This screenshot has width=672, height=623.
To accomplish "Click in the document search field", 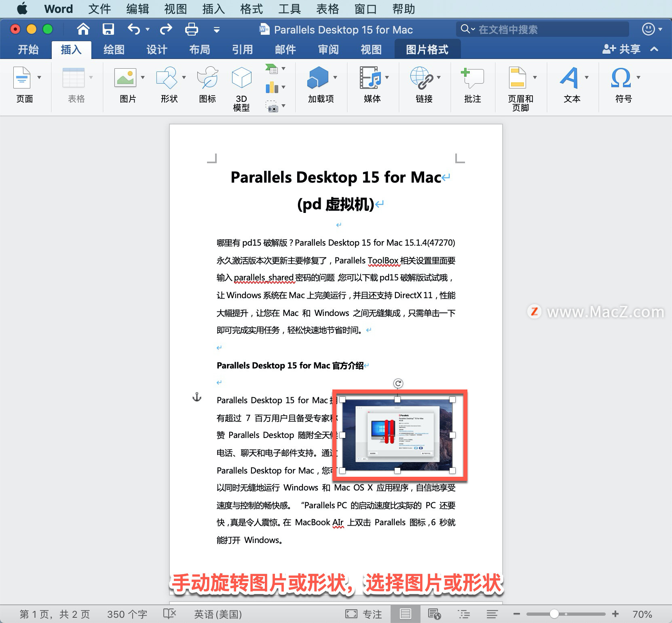I will (543, 29).
